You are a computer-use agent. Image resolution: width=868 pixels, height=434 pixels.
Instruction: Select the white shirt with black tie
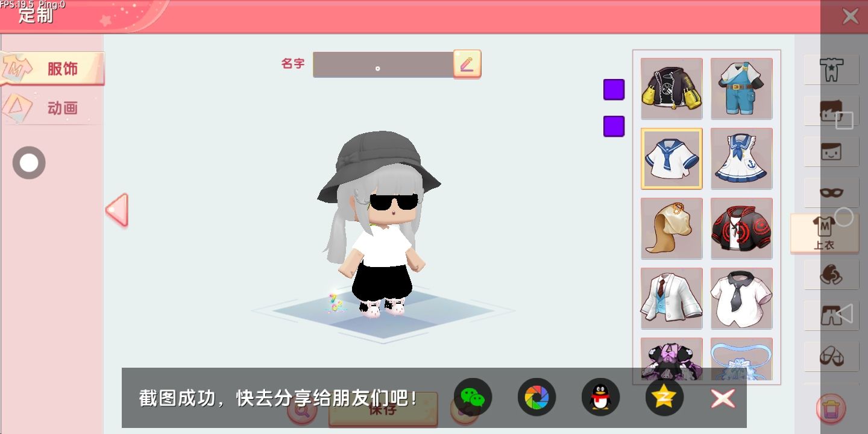point(741,298)
